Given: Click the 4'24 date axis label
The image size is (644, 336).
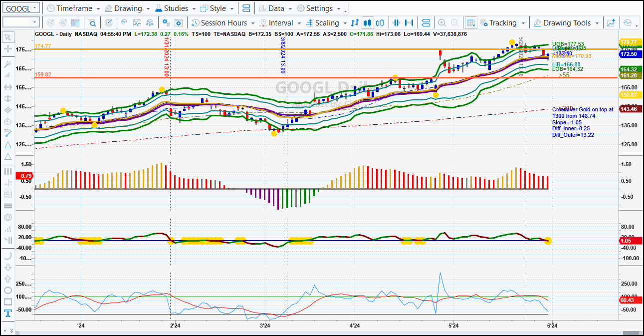Looking at the screenshot, I should (355, 326).
